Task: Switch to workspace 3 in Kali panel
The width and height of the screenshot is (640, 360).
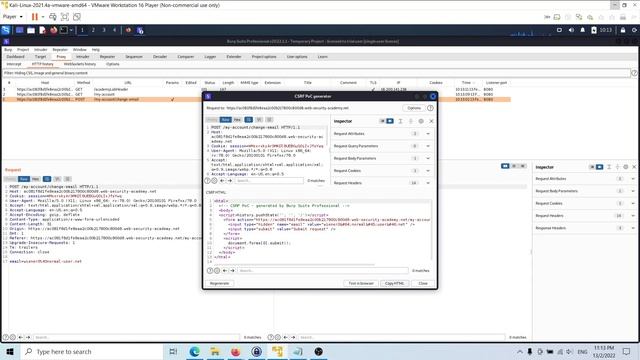Action: [104, 30]
